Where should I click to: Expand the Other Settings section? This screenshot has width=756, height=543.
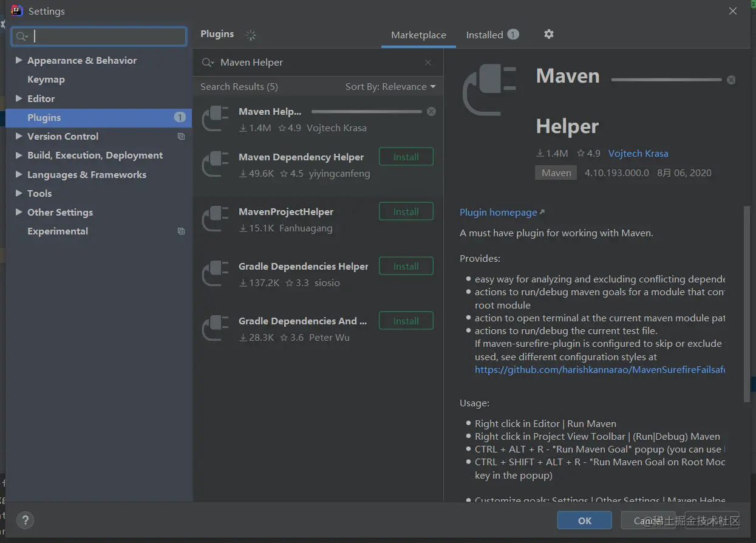(19, 212)
